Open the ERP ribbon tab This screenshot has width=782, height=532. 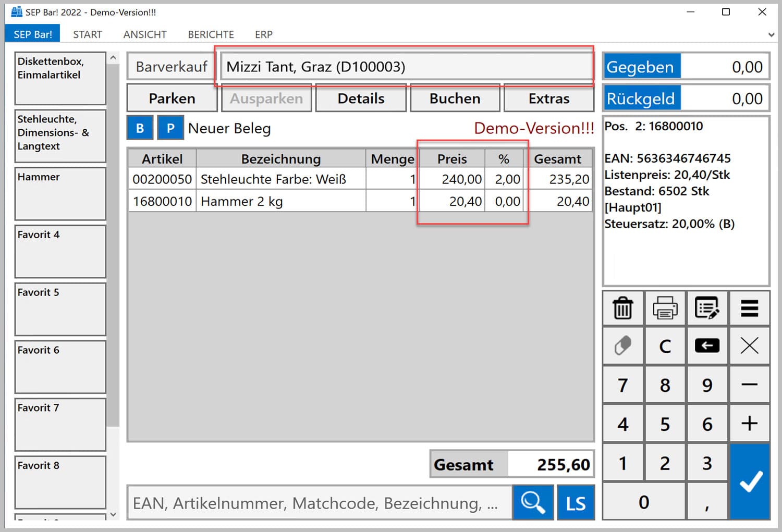pos(264,34)
